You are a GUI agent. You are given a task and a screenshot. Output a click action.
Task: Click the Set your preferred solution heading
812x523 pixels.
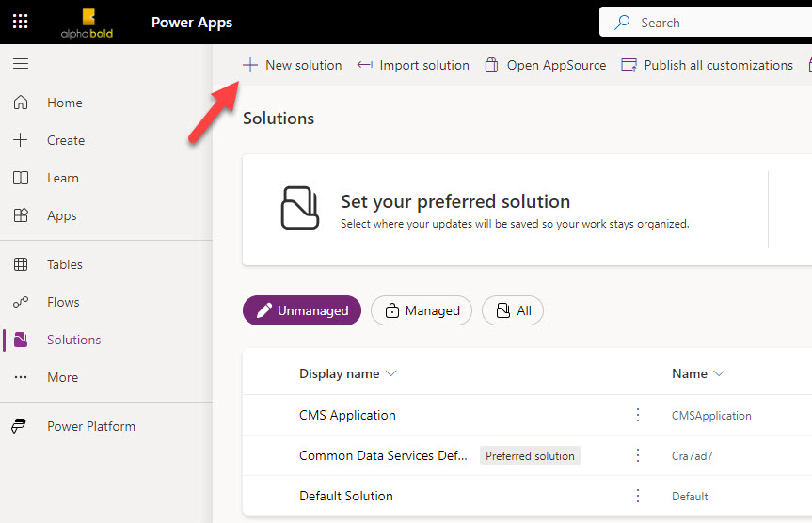[x=455, y=201]
